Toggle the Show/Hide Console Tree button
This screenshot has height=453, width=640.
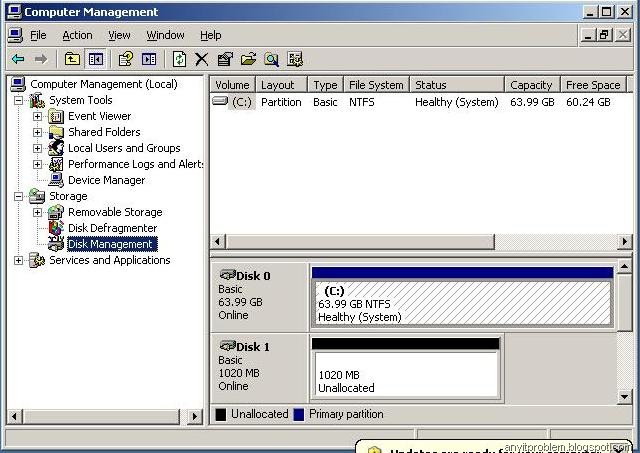pos(96,59)
